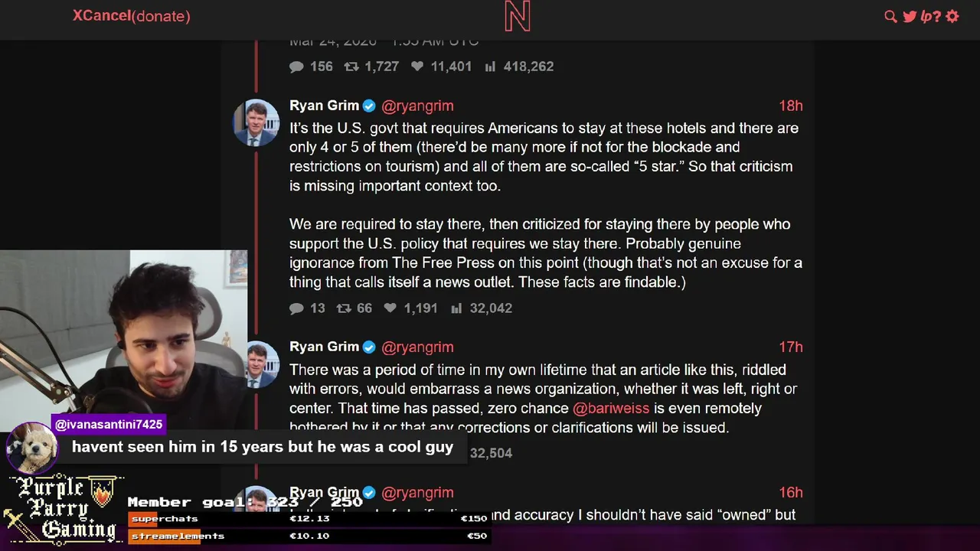Click the (donate) link
This screenshot has width=980, height=551.
click(x=161, y=15)
